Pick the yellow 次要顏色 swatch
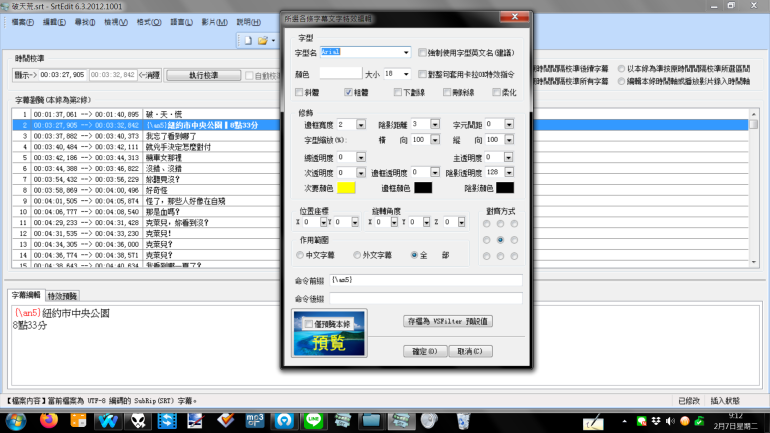The height and width of the screenshot is (433, 770). 346,188
